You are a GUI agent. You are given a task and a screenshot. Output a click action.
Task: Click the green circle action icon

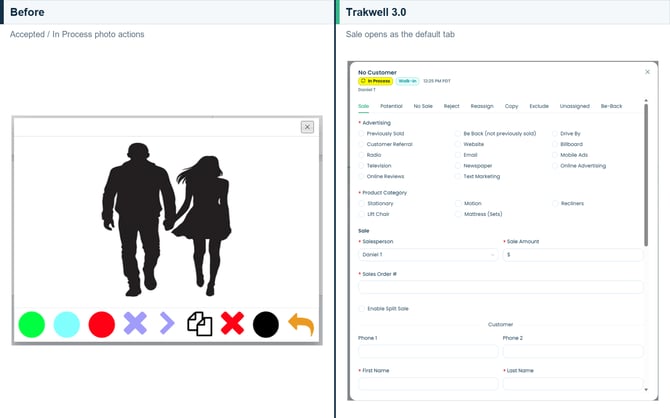32,324
